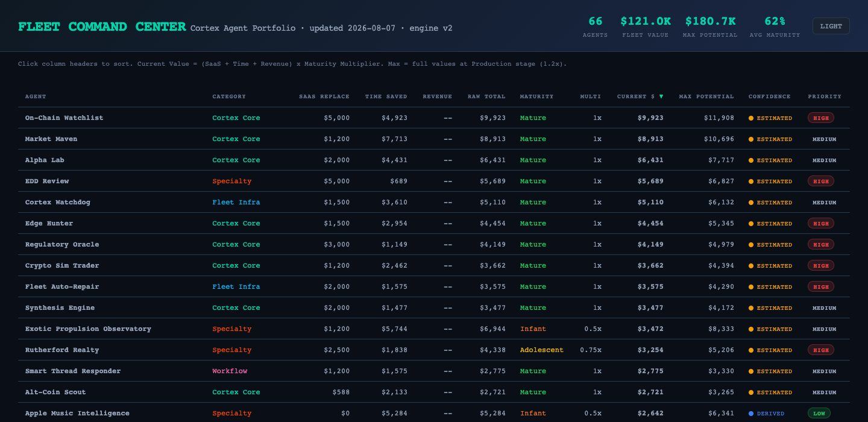Toggle the LIGHT theme button
868x422 pixels.
(x=831, y=26)
